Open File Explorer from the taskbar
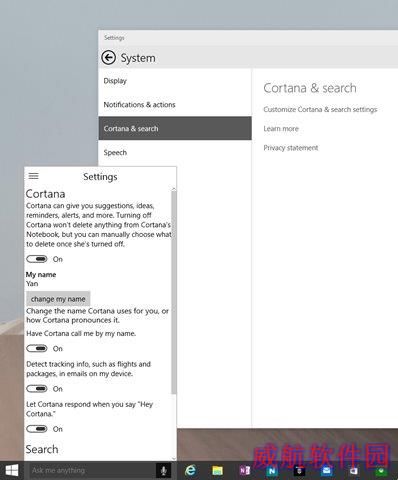 (217, 471)
